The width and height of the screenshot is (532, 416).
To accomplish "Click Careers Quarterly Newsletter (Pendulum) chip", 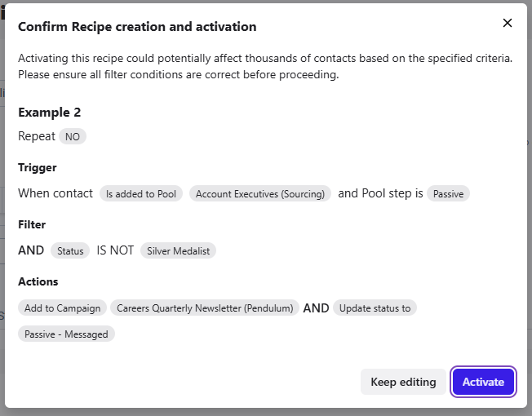I will click(205, 308).
